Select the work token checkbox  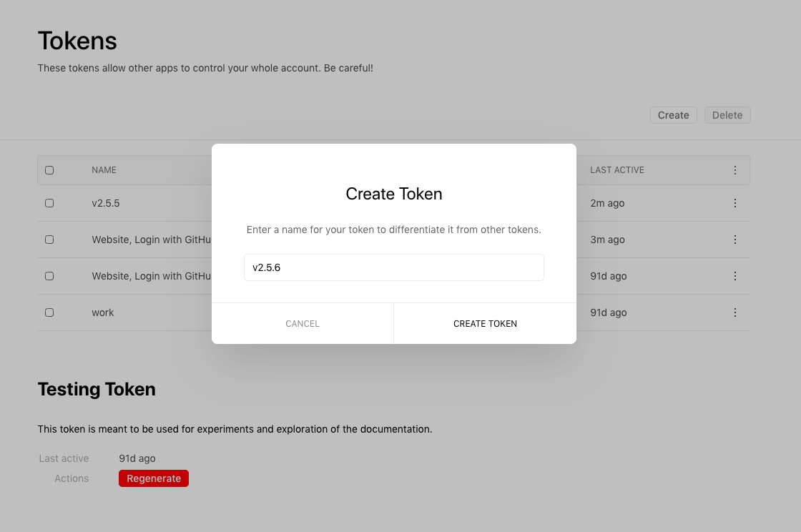49,312
